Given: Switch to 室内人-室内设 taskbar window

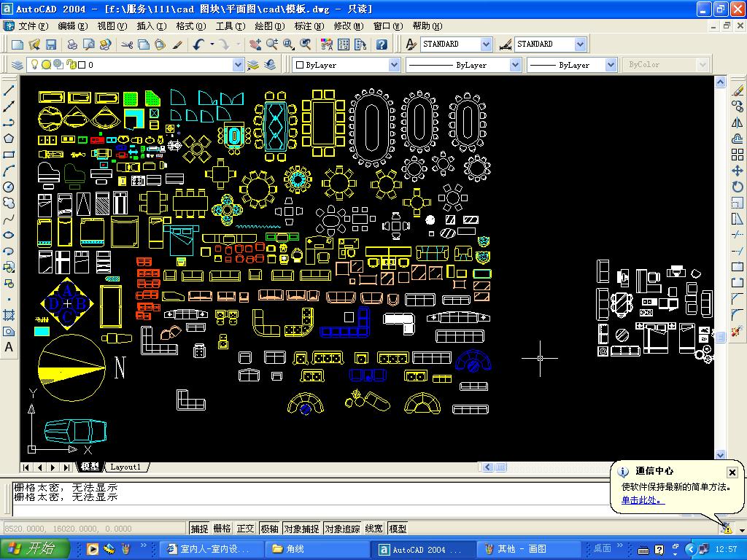Looking at the screenshot, I should pyautogui.click(x=211, y=549).
